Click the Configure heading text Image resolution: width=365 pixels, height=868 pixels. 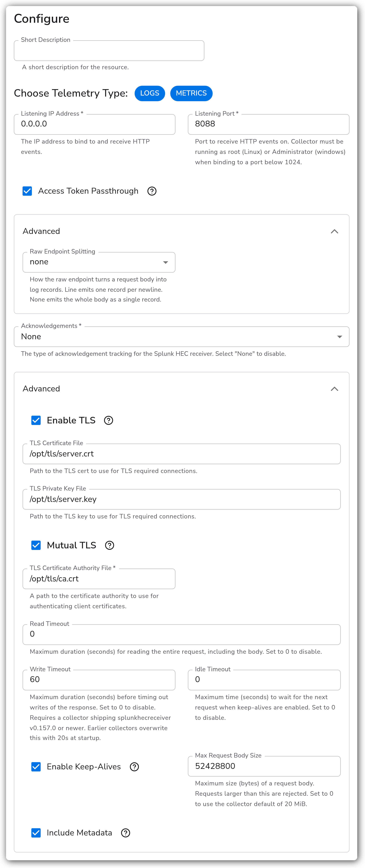[x=41, y=19]
